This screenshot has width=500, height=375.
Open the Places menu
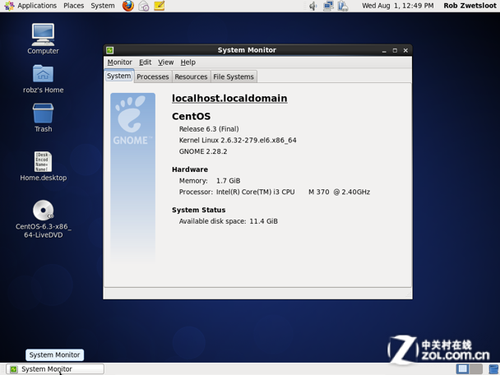click(74, 6)
